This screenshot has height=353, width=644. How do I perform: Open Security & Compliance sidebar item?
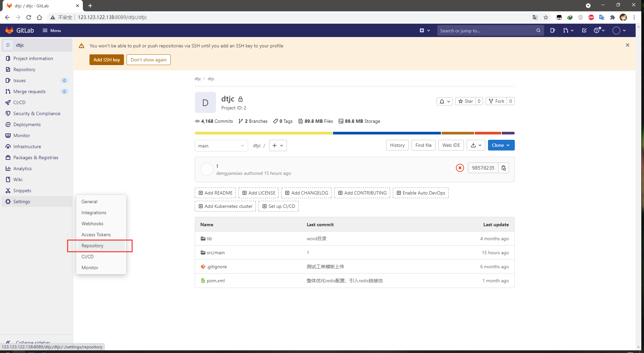point(37,113)
